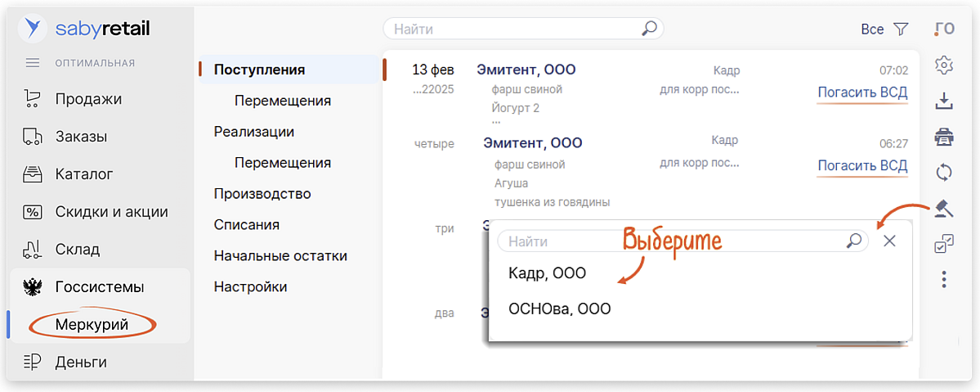This screenshot has width=980, height=392.
Task: Click the magnifier in the top search bar
Action: (x=649, y=29)
